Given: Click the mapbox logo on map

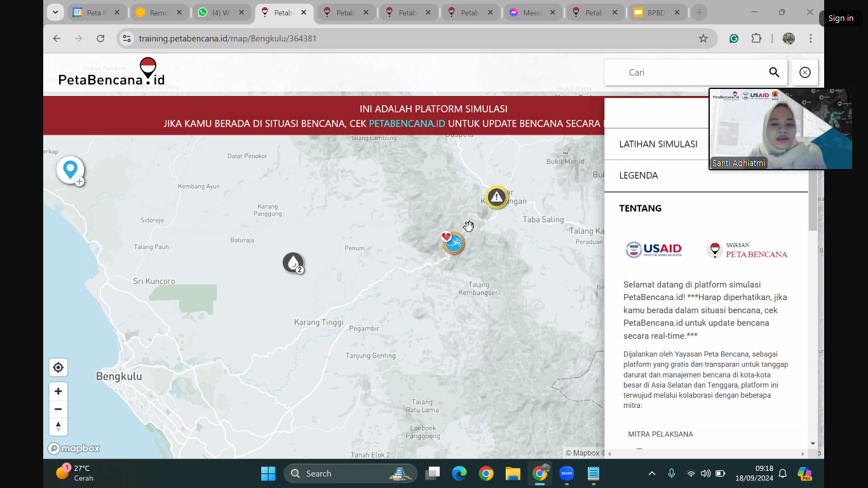Looking at the screenshot, I should [74, 449].
